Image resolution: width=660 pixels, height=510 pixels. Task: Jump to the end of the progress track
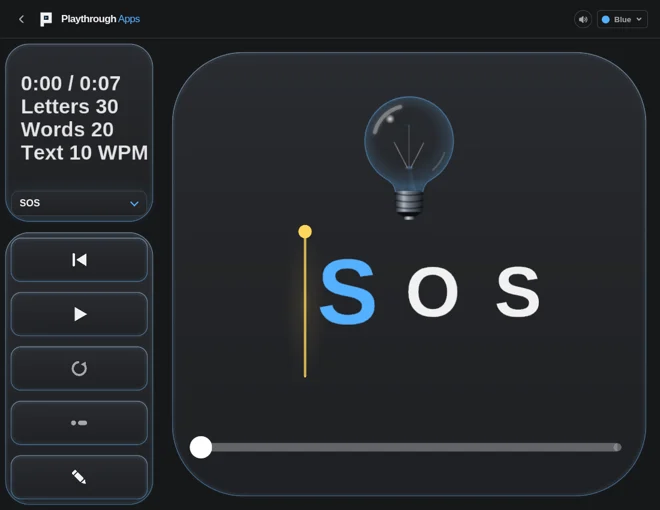click(x=617, y=447)
